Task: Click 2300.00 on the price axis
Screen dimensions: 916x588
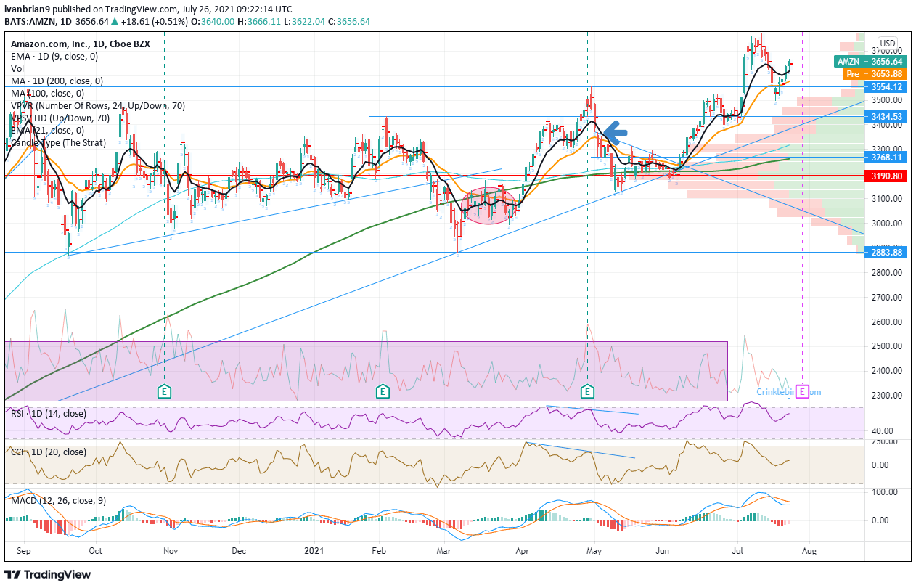Action: click(888, 396)
